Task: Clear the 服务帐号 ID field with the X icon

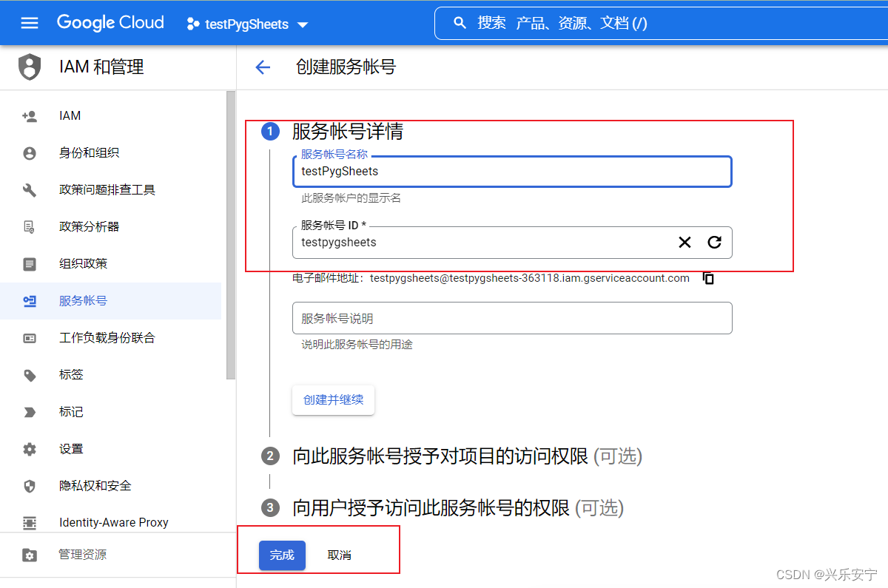Action: (x=684, y=242)
